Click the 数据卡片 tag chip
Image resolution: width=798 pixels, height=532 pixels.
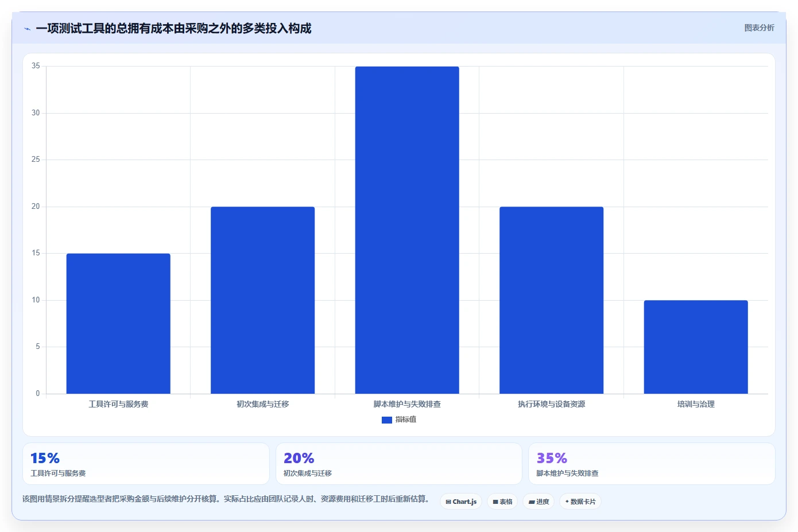(580, 502)
